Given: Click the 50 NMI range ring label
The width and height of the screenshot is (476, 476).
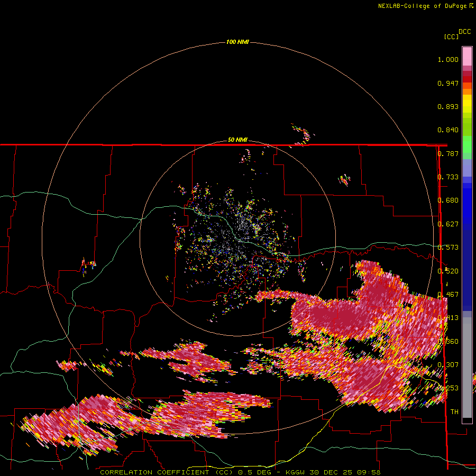Looking at the screenshot, I should coord(237,140).
